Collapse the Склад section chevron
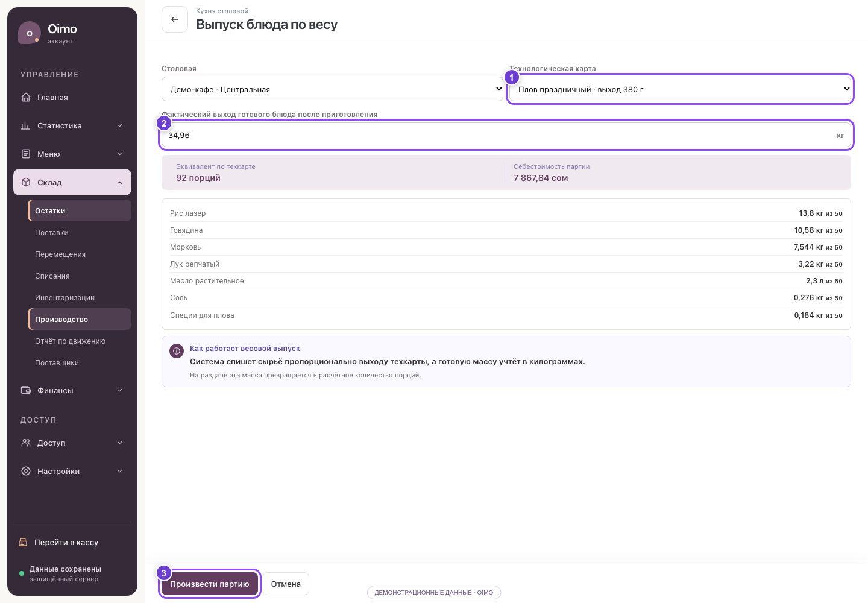 (x=119, y=182)
